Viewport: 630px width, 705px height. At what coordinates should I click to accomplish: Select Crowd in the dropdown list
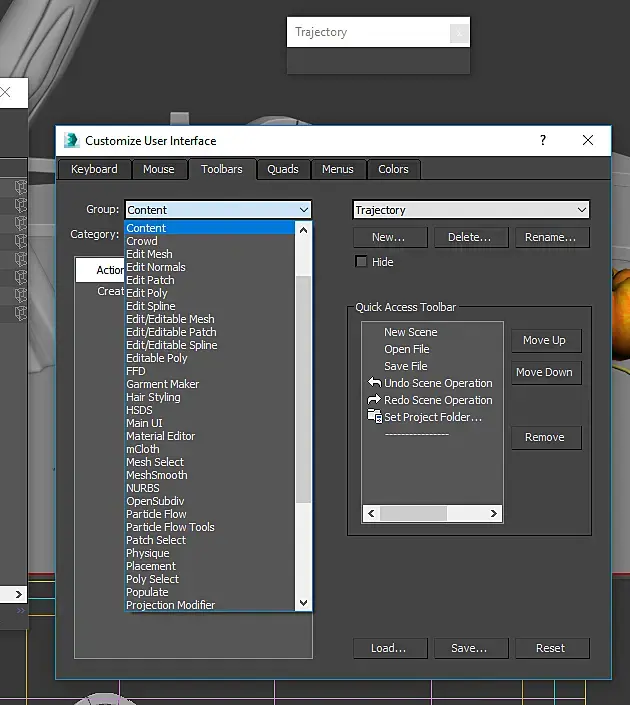pyautogui.click(x=210, y=241)
